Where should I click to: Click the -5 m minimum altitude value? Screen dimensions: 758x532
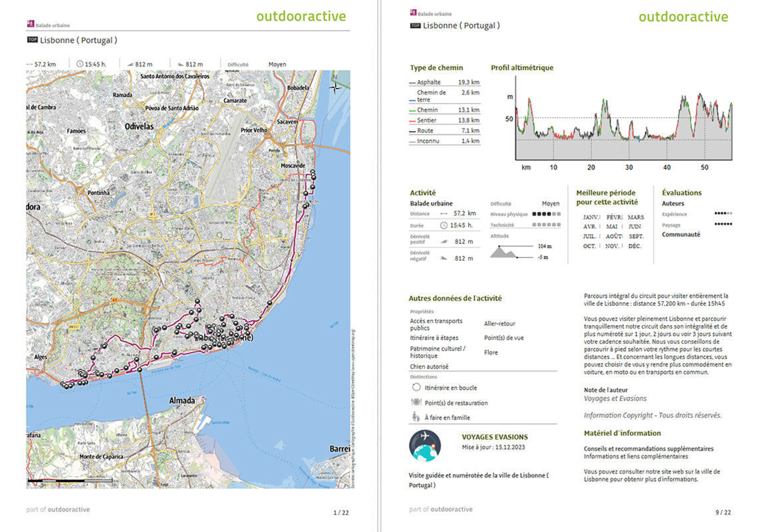(x=543, y=257)
